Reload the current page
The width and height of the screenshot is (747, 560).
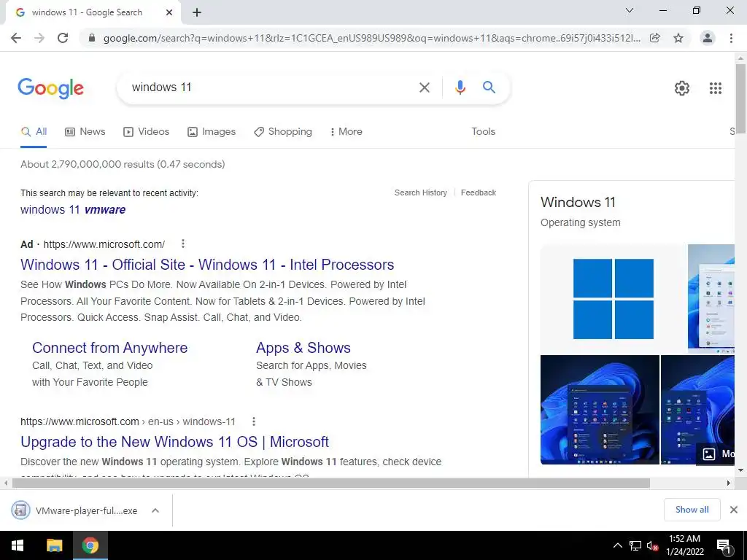[63, 38]
